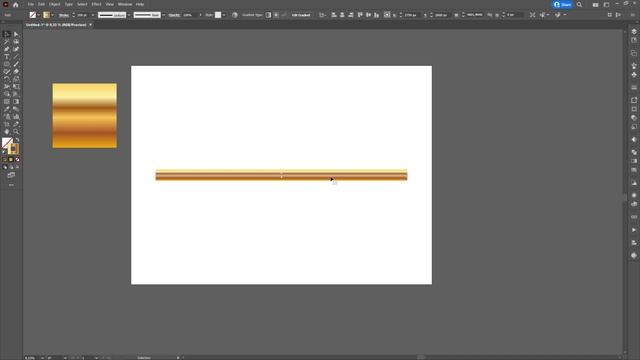This screenshot has height=360, width=640.
Task: Open variable width profile dropdown
Action: coord(129,15)
